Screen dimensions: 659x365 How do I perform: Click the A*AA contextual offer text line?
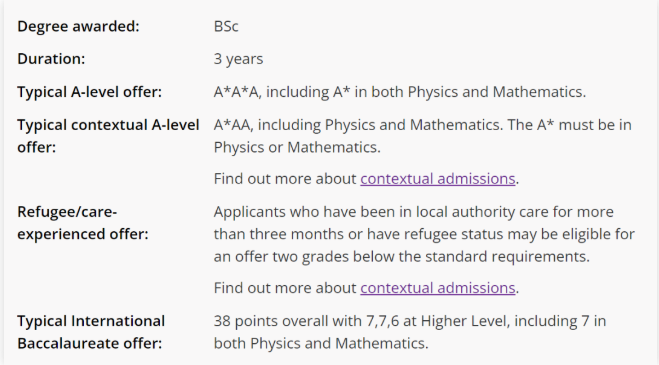coord(422,125)
